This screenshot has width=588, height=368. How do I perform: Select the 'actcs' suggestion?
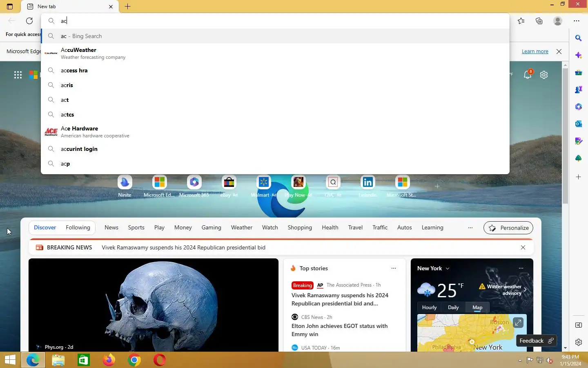(275, 114)
